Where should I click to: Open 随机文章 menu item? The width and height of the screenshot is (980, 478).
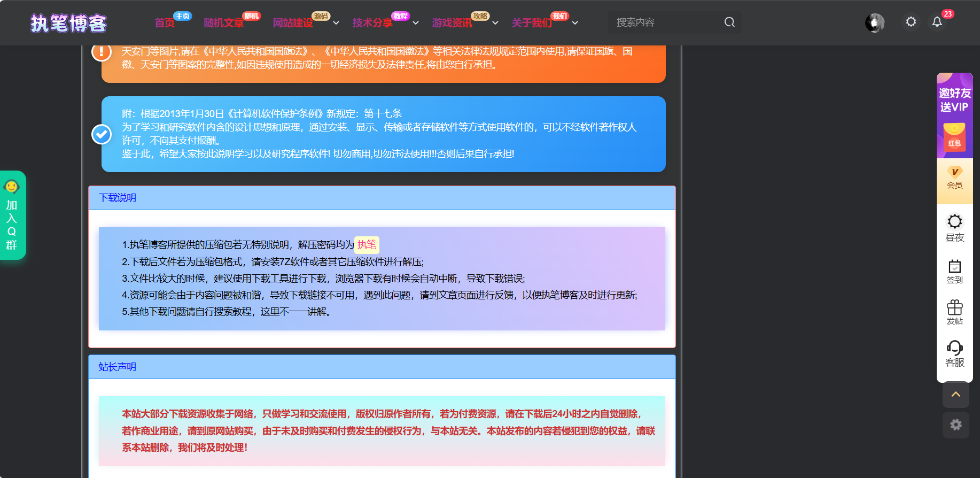coord(223,23)
